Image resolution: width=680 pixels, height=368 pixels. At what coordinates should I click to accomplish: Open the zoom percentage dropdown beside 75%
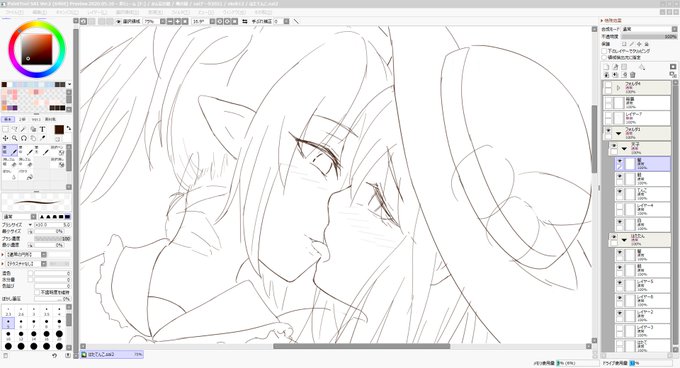click(x=163, y=21)
